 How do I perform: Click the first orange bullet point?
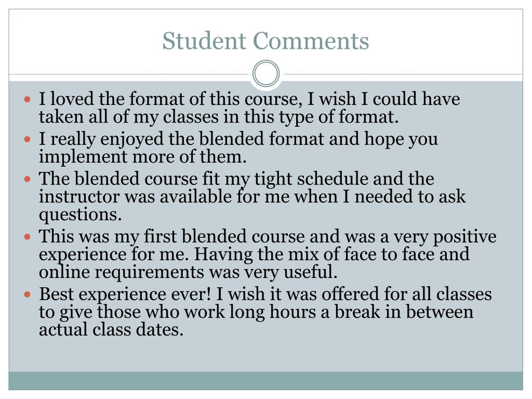pyautogui.click(x=28, y=100)
